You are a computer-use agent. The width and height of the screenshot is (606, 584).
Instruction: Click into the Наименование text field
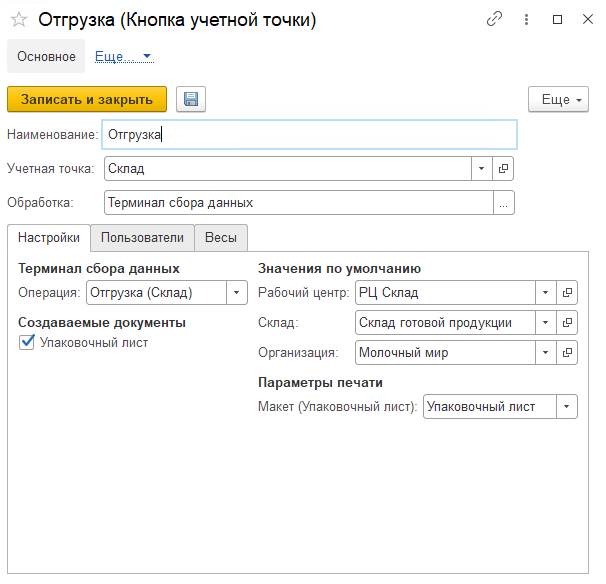coord(310,135)
